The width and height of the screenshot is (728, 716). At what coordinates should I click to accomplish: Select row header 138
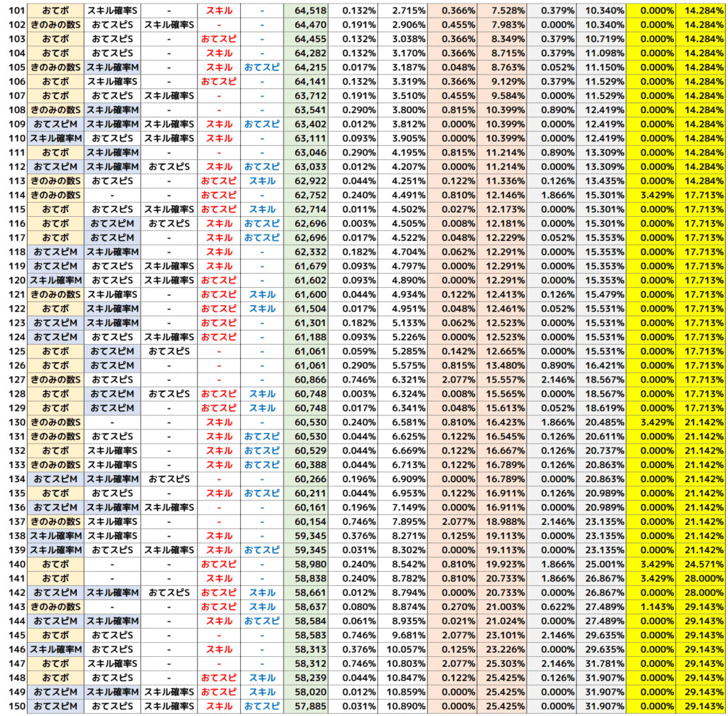click(x=14, y=535)
